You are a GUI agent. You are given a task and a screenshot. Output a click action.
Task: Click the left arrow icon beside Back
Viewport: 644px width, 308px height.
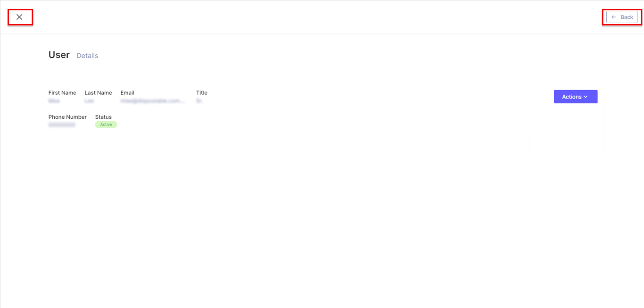(x=614, y=17)
